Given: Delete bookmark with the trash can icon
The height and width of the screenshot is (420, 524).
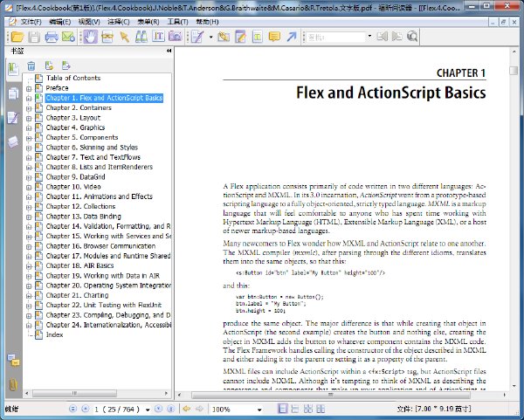Looking at the screenshot, I should coord(31,65).
